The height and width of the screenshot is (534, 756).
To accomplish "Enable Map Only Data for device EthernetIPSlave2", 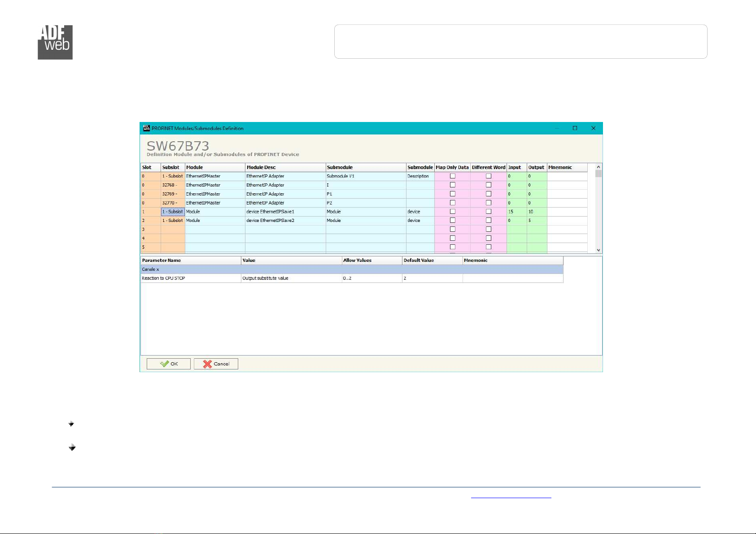I will click(x=453, y=220).
